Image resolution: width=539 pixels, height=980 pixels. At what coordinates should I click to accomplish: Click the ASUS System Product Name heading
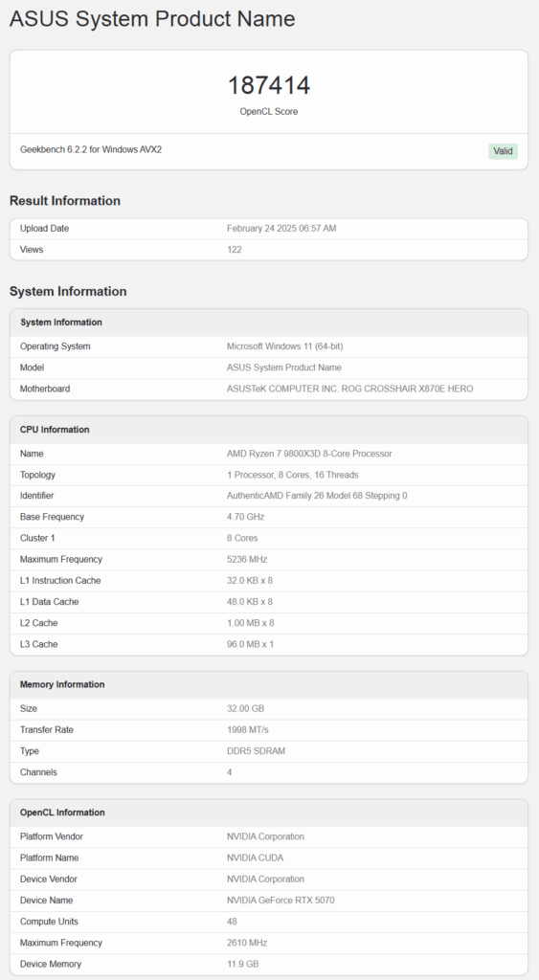click(152, 19)
